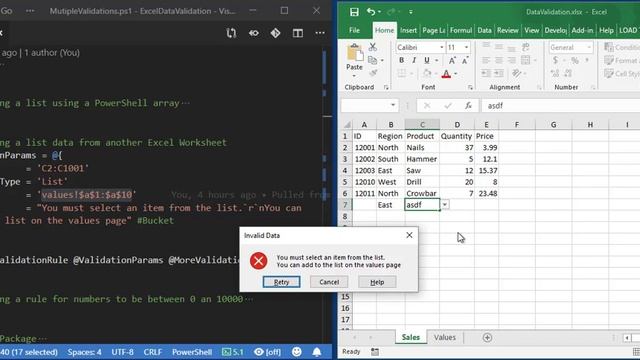
Task: Open the validation list dropdown beside asdf
Action: point(445,204)
